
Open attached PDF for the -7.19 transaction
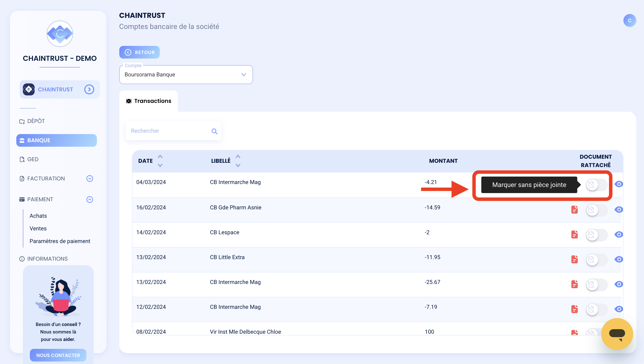click(x=575, y=309)
